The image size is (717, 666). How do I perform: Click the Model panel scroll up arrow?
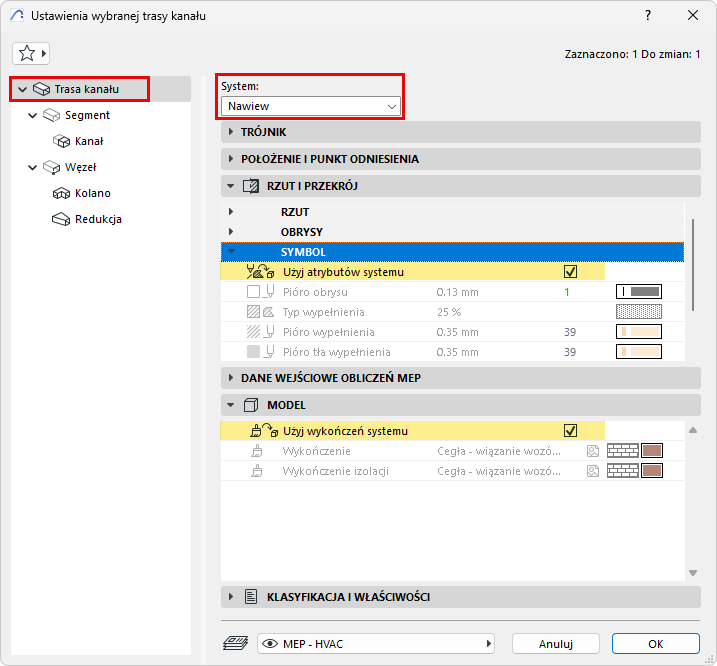click(x=693, y=430)
